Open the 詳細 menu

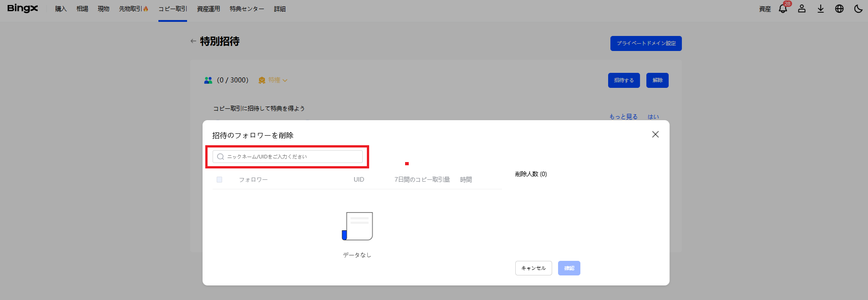click(x=279, y=9)
